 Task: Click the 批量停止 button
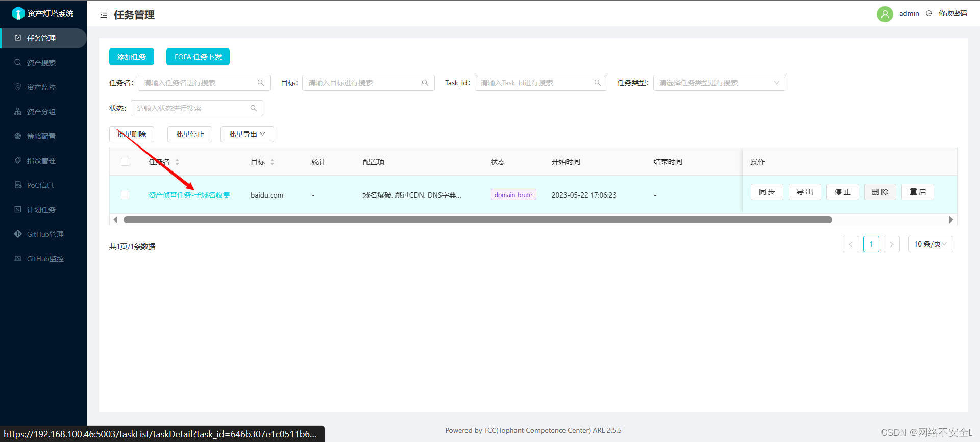tap(190, 134)
